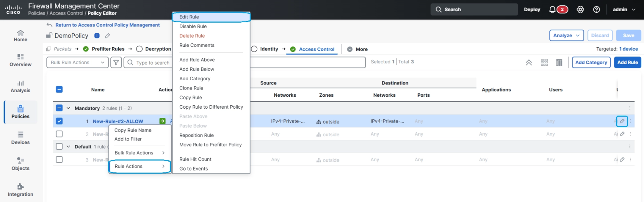Switch to Access Control tab
644x202 pixels.
coord(312,49)
